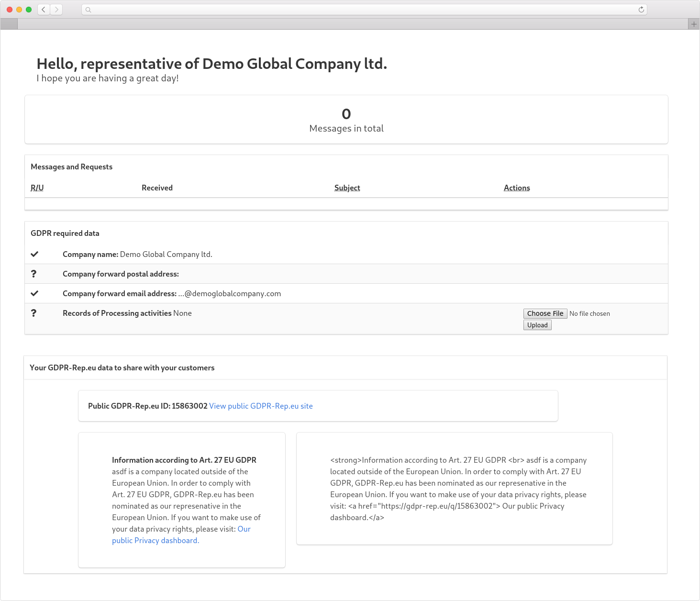
Task: Click the browser back navigation arrow
Action: (x=43, y=9)
